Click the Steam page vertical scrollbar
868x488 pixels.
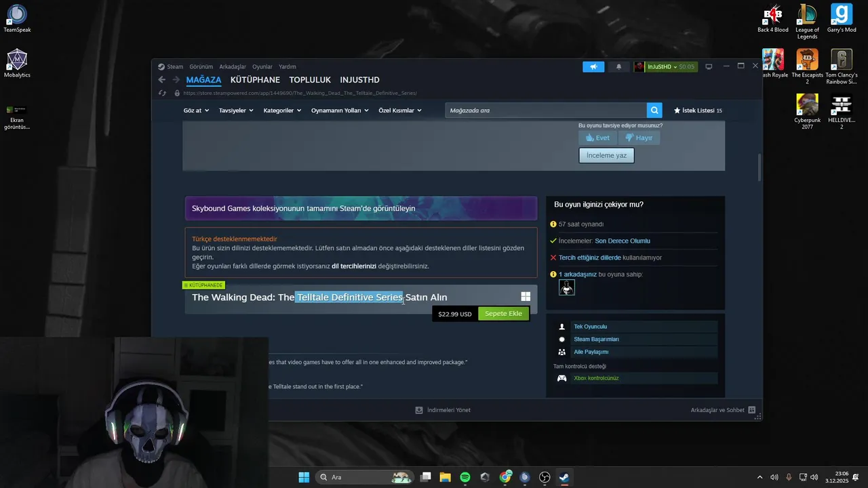[759, 169]
